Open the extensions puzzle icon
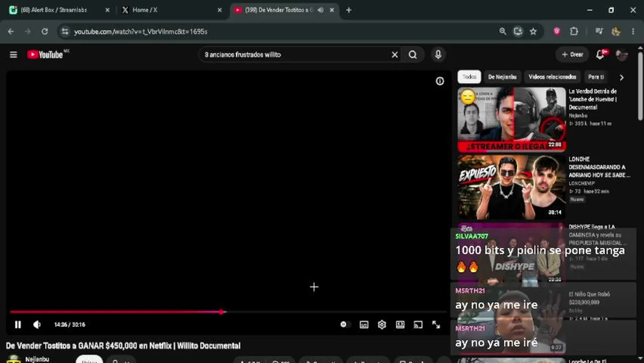 click(574, 31)
